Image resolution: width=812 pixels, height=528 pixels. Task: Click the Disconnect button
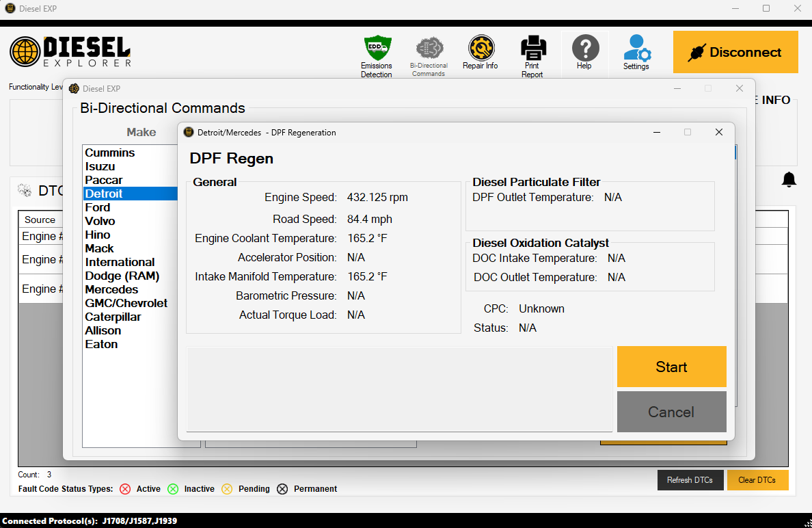735,52
